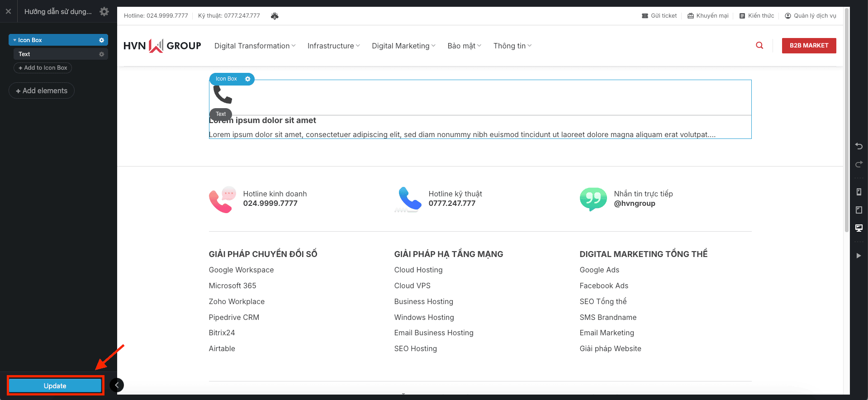Expand Digital Transformation dropdown menu
868x400 pixels.
(255, 46)
